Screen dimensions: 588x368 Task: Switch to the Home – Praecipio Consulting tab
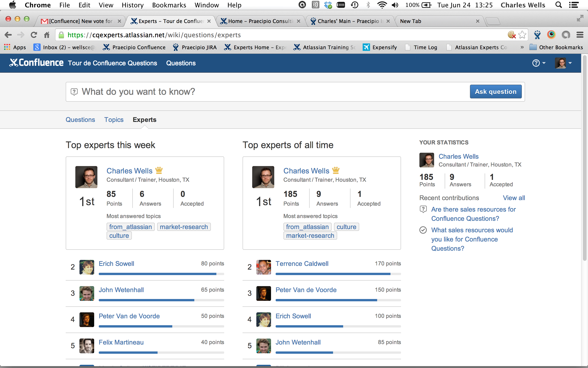(260, 21)
